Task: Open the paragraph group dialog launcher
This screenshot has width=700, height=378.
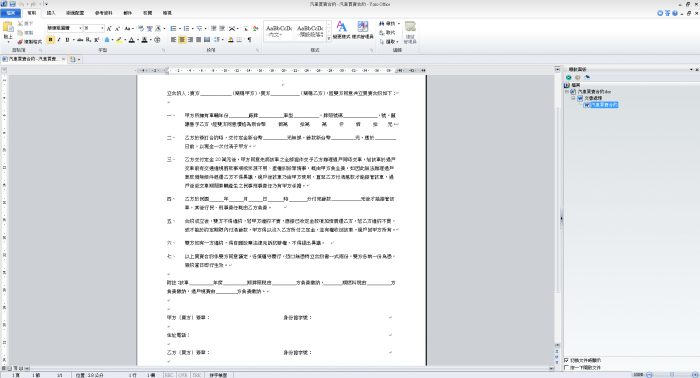Action: pos(258,50)
